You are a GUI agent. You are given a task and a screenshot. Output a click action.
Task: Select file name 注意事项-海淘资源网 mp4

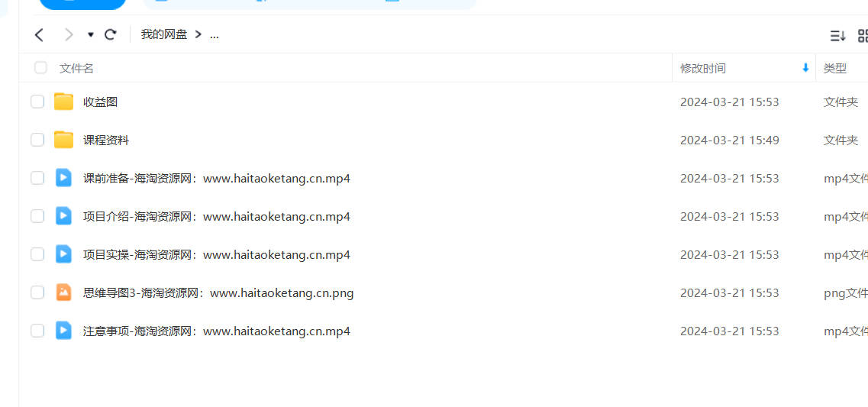coord(217,331)
